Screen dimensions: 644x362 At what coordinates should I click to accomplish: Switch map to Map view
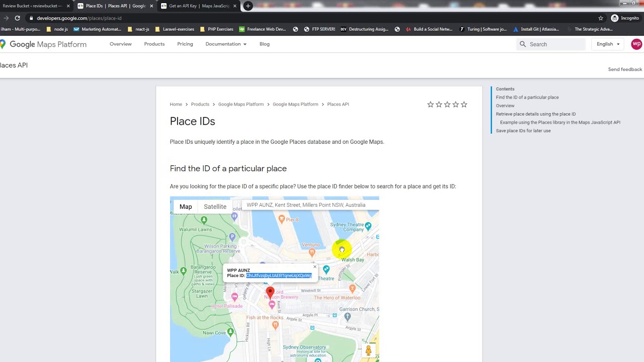[186, 207]
